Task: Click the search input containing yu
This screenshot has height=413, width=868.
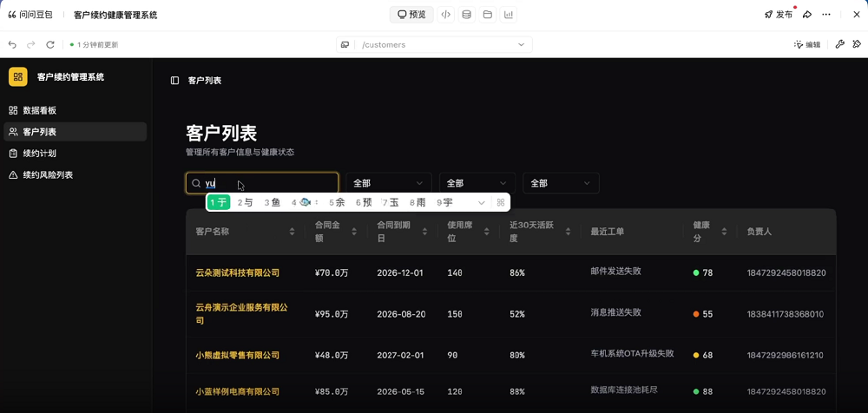Action: coord(262,183)
